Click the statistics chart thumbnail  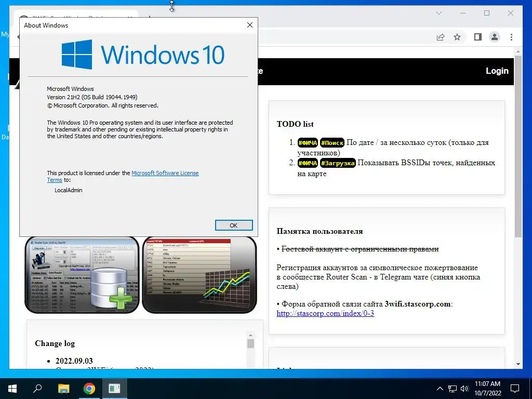pos(199,275)
